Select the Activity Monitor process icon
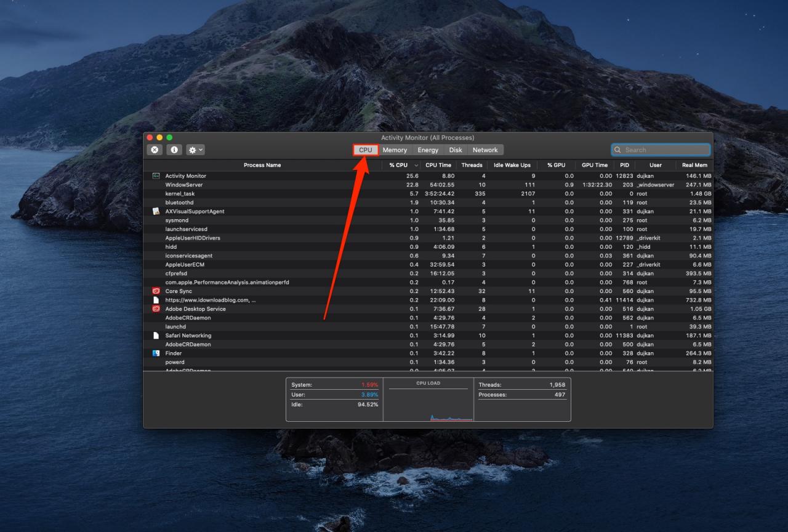Screen dimensions: 788x532 (156, 176)
